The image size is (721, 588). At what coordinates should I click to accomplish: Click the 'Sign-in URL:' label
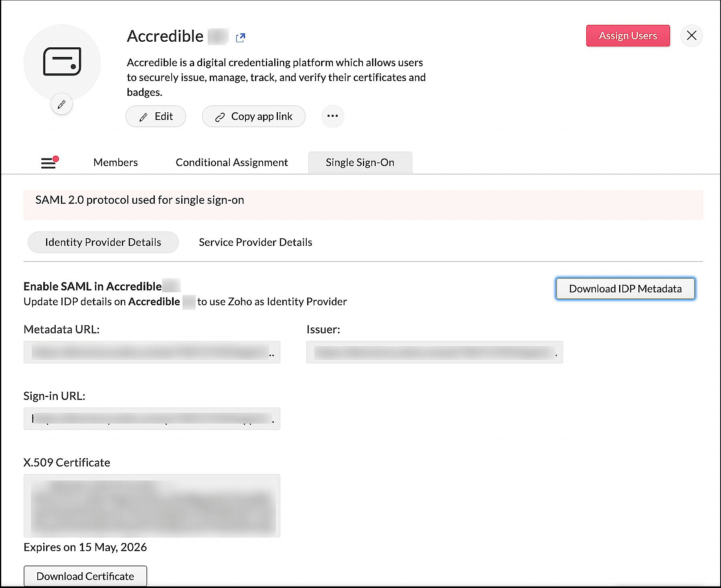click(x=55, y=396)
